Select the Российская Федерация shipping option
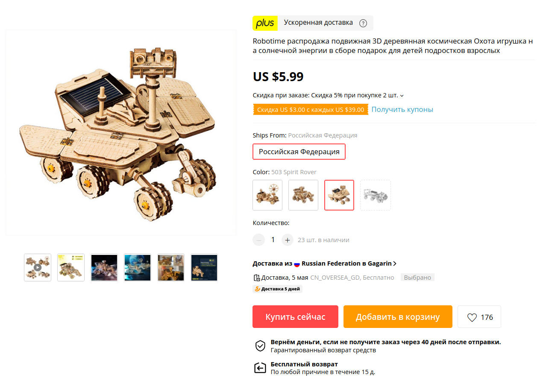546x392 pixels. pos(299,152)
